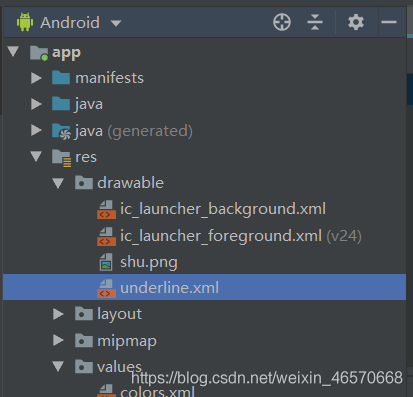Image resolution: width=413 pixels, height=397 pixels.
Task: Click the shu.png image file icon
Action: point(106,262)
